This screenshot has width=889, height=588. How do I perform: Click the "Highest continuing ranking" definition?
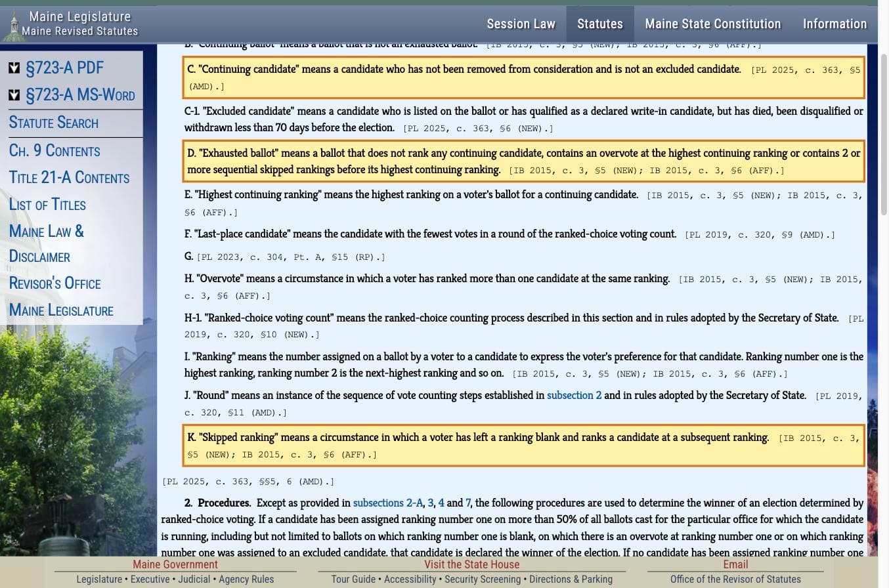click(523, 203)
